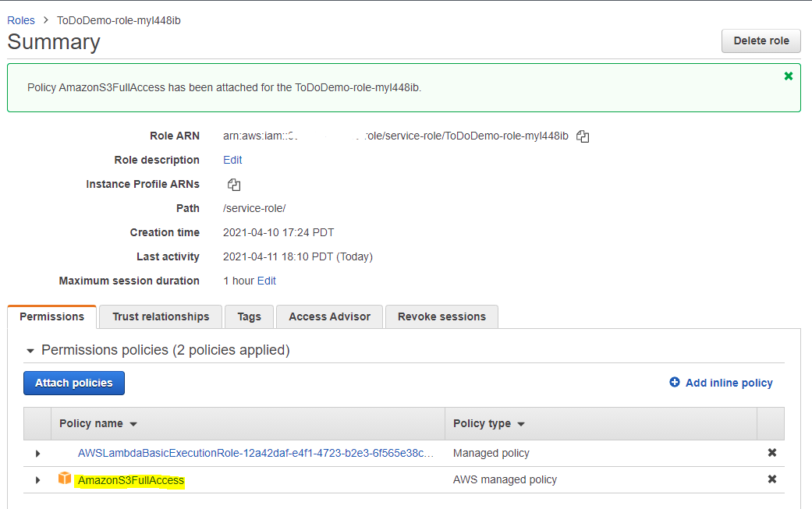Click the orange box icon beside AmazonS3FullAccess
812x509 pixels.
(65, 479)
